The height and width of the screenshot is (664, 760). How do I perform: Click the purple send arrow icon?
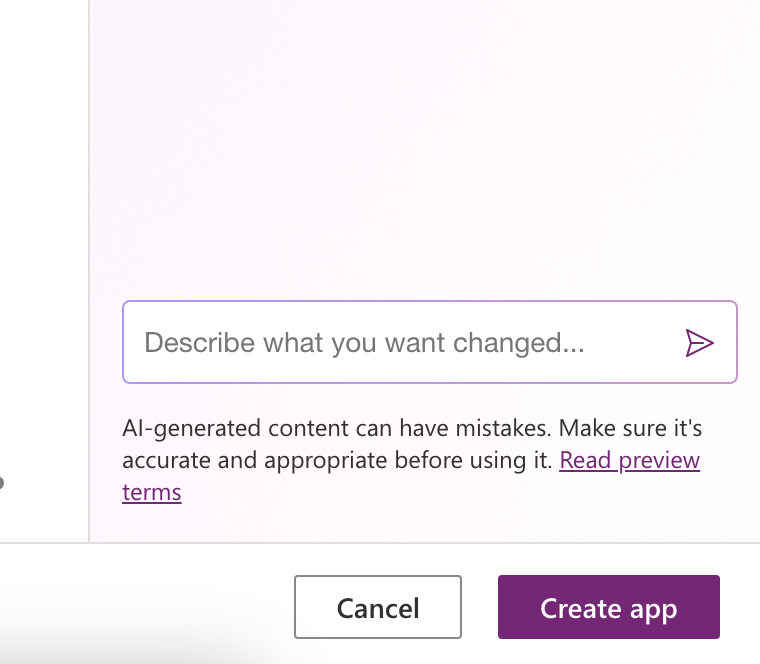click(x=699, y=343)
